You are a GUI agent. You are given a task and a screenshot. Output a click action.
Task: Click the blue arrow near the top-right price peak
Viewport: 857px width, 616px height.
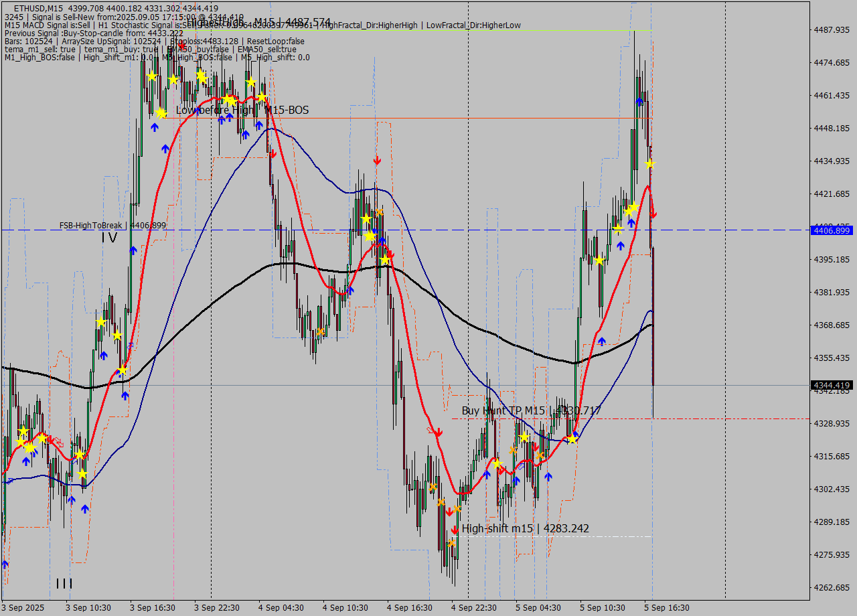pos(639,102)
